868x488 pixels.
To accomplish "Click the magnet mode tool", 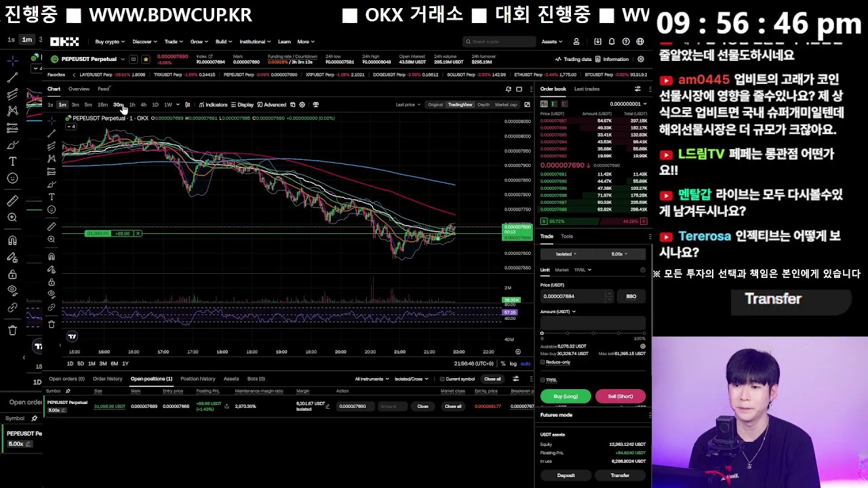I will point(52,256).
